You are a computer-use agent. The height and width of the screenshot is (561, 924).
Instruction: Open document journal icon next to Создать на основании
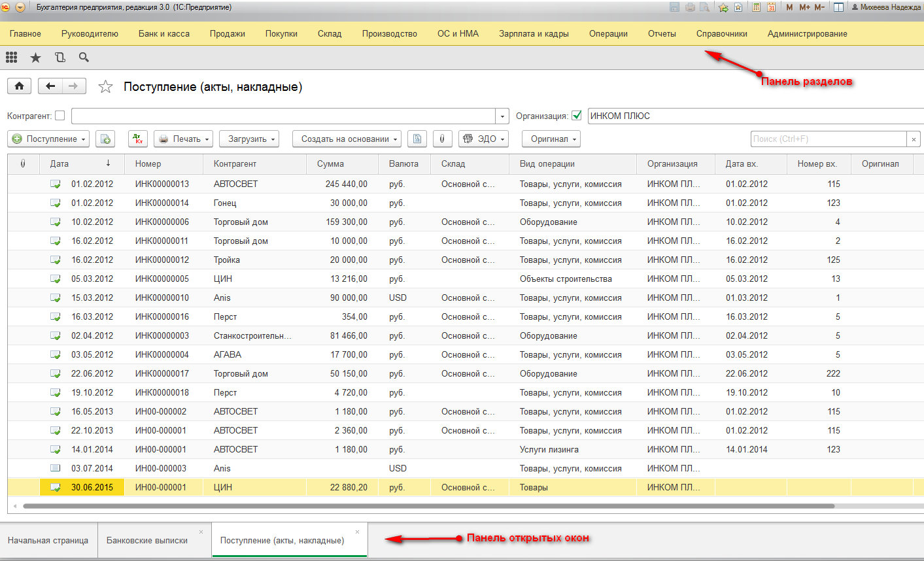pos(417,139)
